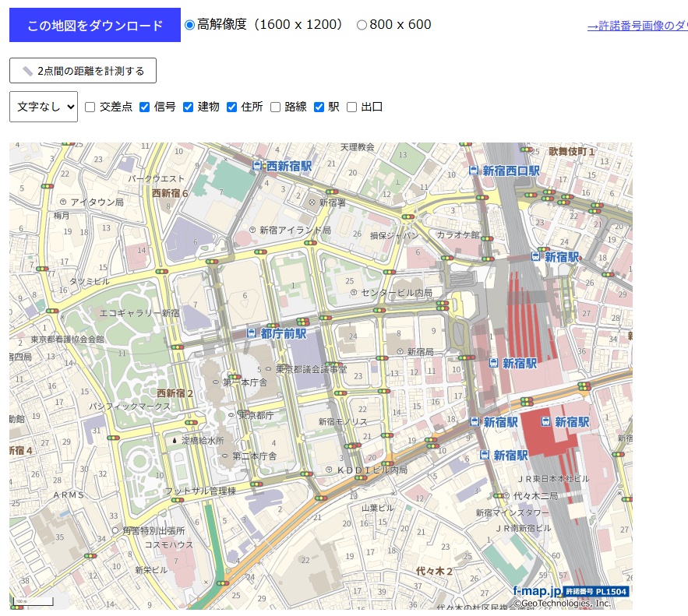Toggle the 住所 checkbox off

231,107
